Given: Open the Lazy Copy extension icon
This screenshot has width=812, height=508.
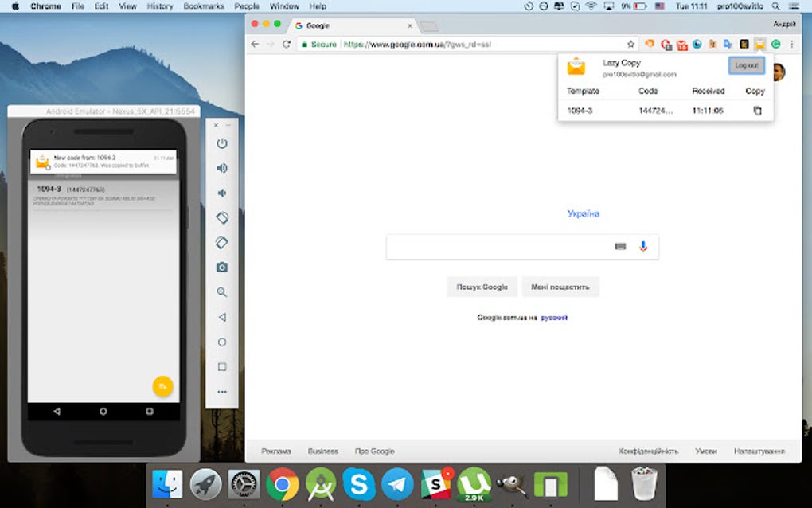Looking at the screenshot, I should coord(759,45).
